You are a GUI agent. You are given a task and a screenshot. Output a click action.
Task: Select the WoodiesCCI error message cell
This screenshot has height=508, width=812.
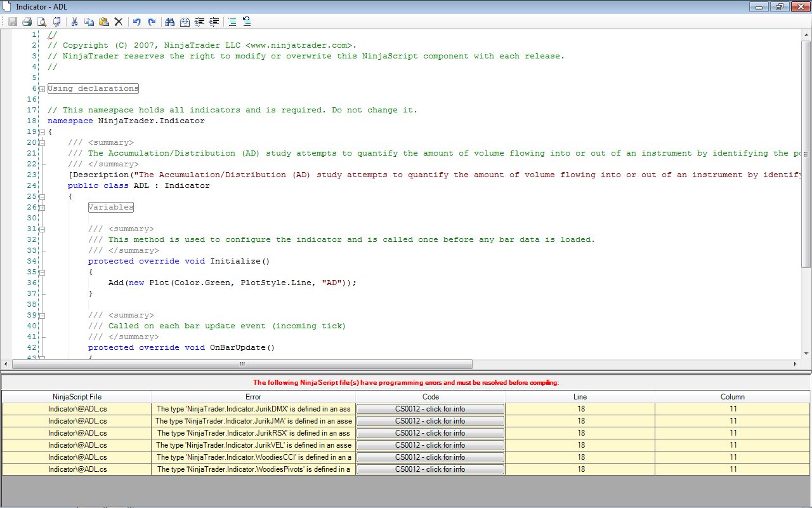253,457
